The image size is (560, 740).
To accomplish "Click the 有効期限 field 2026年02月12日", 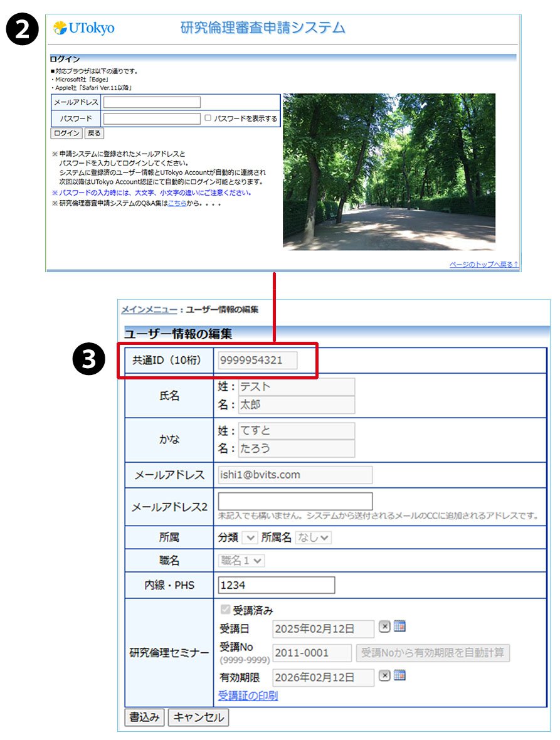I will tap(323, 678).
